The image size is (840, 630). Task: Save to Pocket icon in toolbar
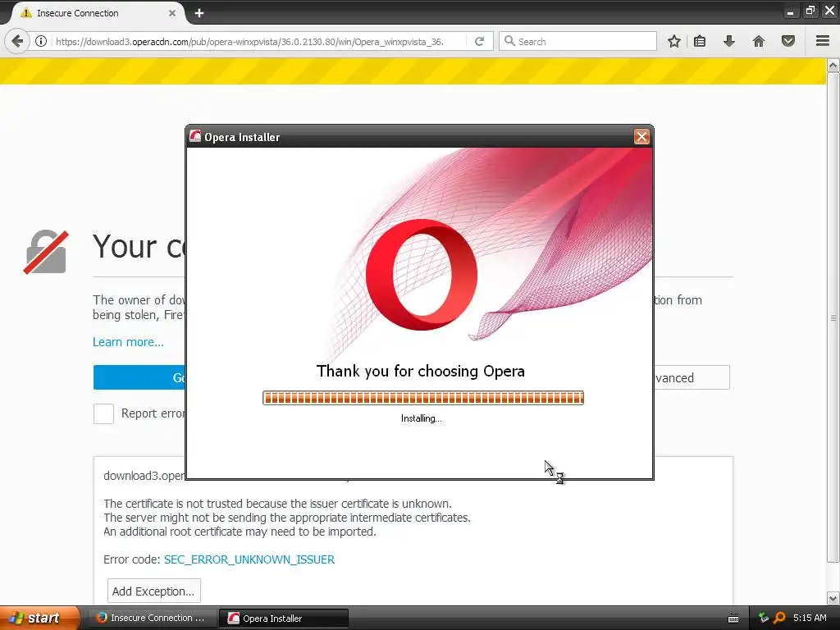[x=788, y=41]
